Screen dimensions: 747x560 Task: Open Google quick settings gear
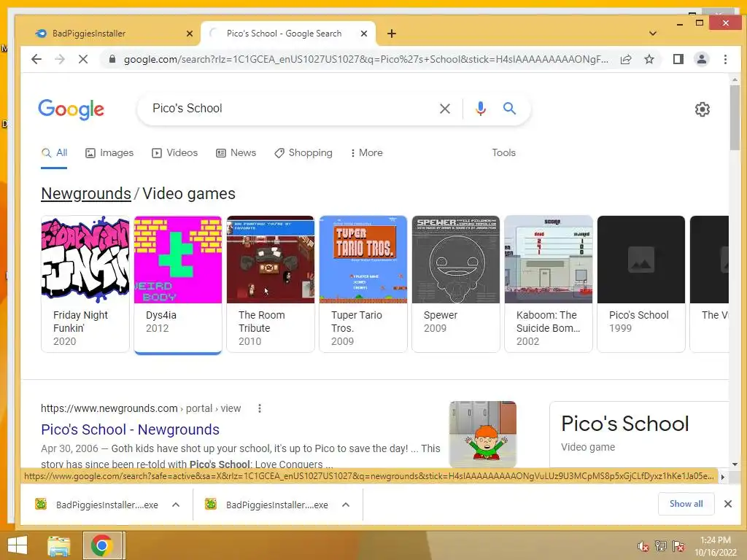tap(702, 109)
